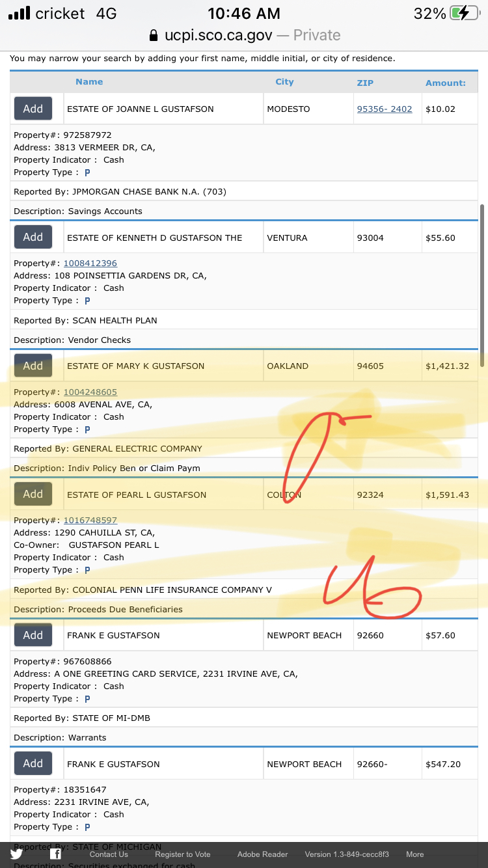Screen dimensions: 488x868
Task: Add Estate of Kenneth D Gustafson property
Action: coord(33,237)
